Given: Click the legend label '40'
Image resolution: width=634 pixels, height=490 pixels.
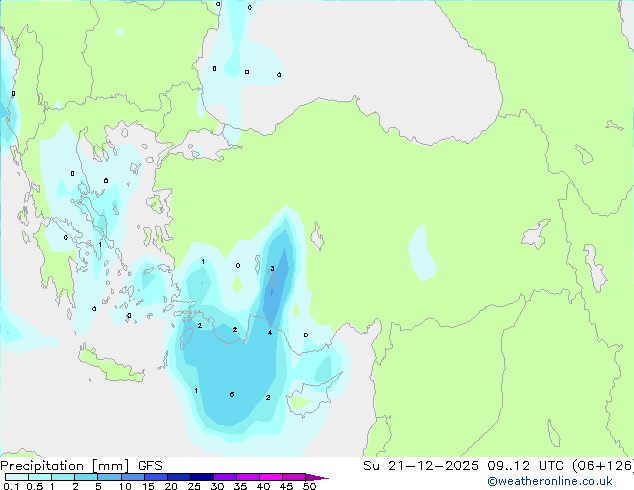Looking at the screenshot, I should point(264,486).
